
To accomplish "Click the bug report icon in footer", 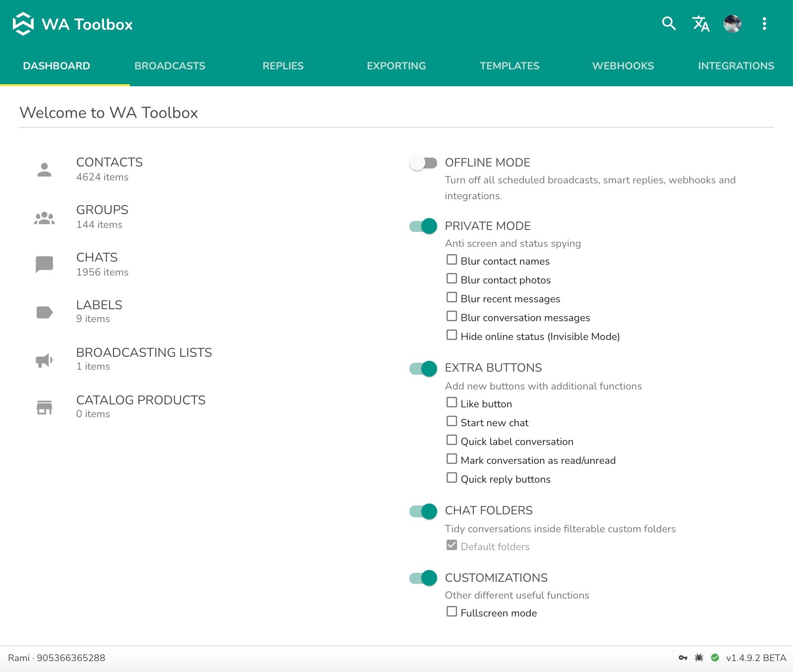I will pyautogui.click(x=699, y=658).
